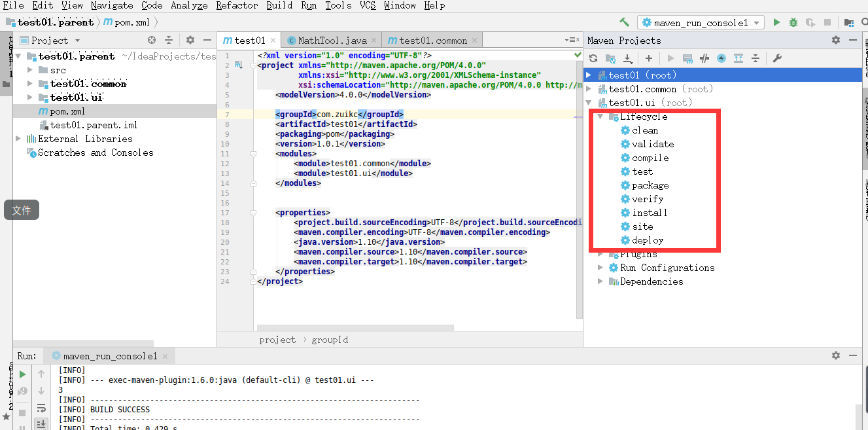Screen dimensions: 868x430
Task: Click the Debug bug icon in top toolbar
Action: pos(793,22)
